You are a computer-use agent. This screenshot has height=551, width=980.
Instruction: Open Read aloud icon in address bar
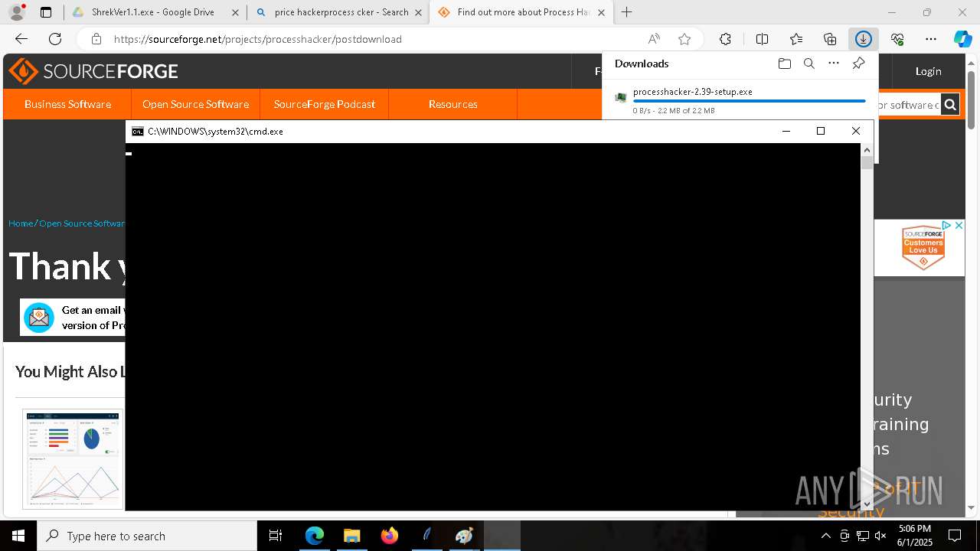(654, 39)
